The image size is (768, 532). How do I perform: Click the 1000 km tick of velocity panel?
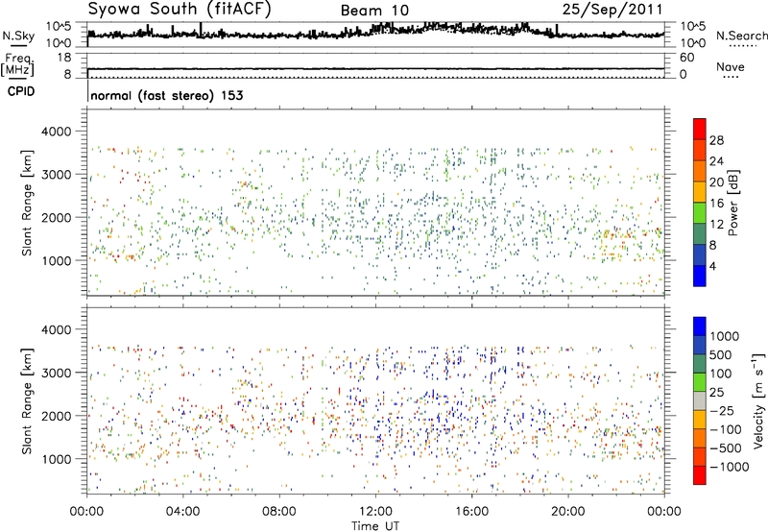click(56, 459)
